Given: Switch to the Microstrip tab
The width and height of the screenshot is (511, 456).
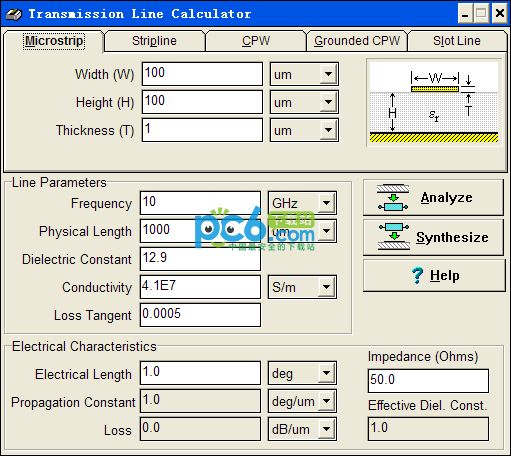Looking at the screenshot, I should [54, 41].
